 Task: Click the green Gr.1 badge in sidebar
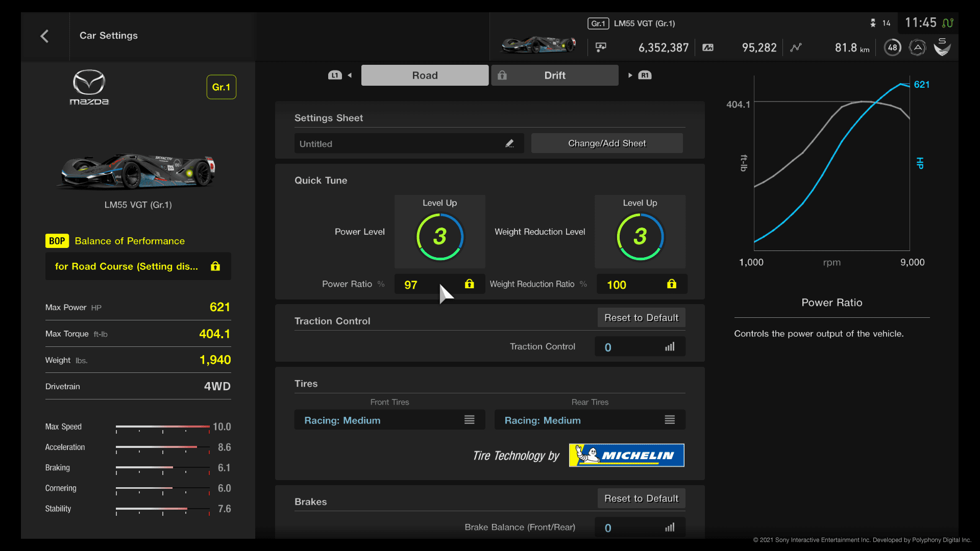(x=221, y=87)
